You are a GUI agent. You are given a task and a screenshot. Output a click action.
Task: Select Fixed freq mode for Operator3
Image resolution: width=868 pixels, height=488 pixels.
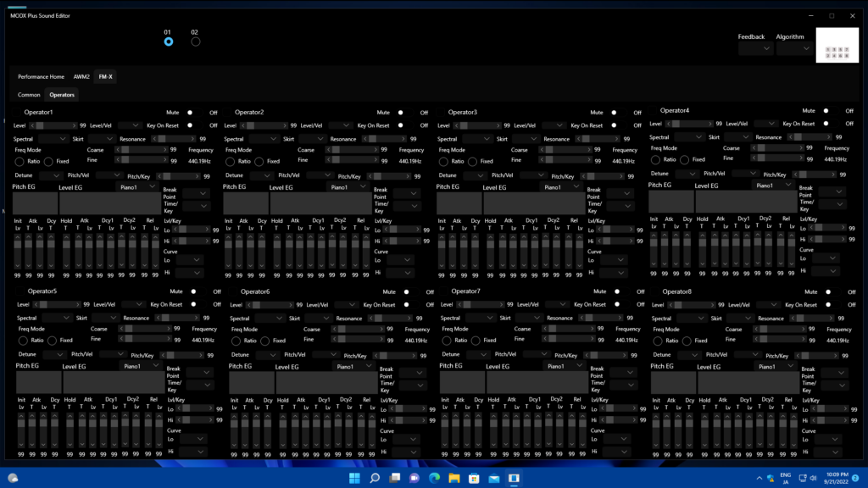[x=472, y=162]
